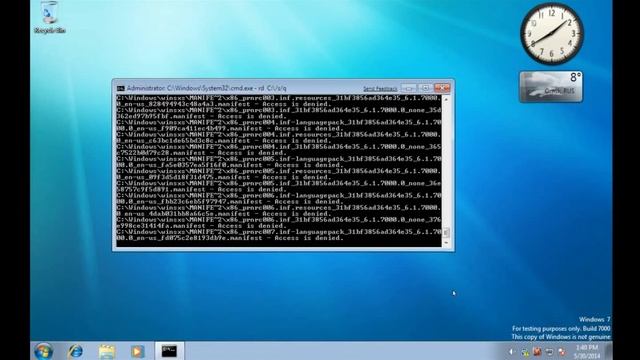Show hidden tray icons arrow
The width and height of the screenshot is (640, 360).
511,351
